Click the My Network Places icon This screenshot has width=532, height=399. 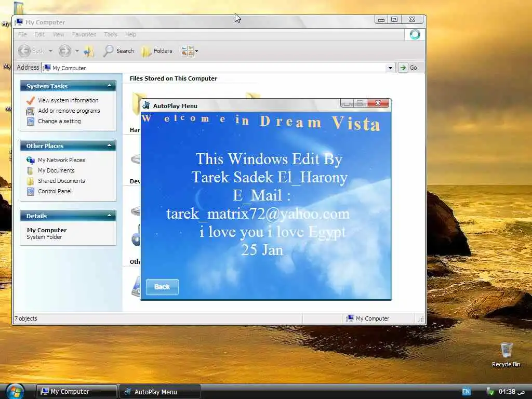tap(31, 160)
